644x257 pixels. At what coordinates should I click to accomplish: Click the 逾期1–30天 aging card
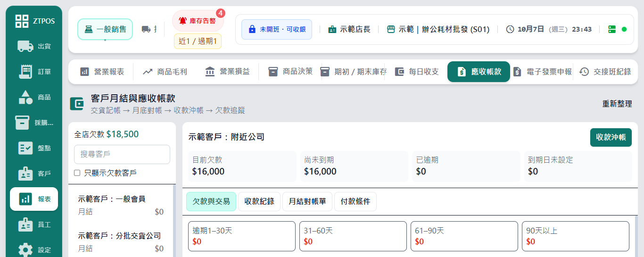click(242, 236)
